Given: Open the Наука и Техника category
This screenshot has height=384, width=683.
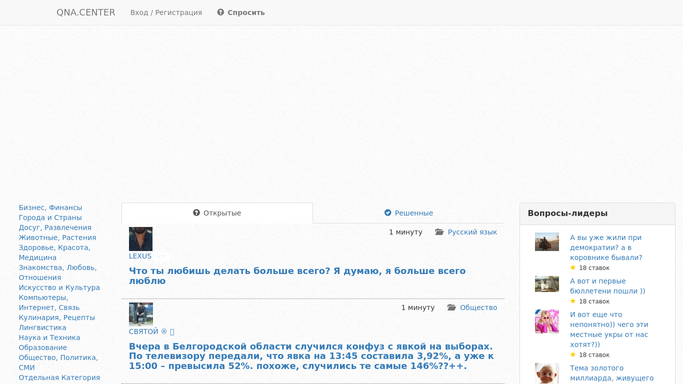Looking at the screenshot, I should pyautogui.click(x=49, y=337).
